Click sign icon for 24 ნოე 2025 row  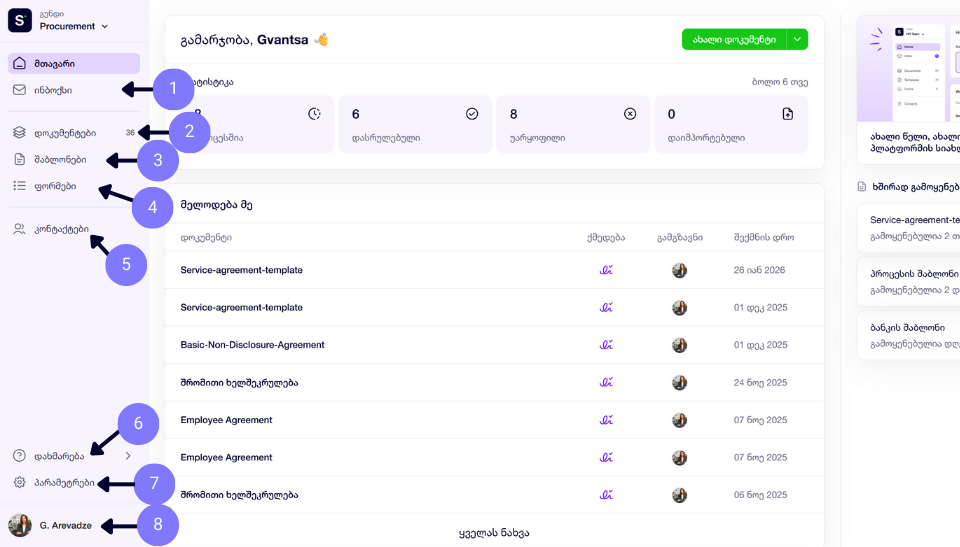tap(606, 383)
